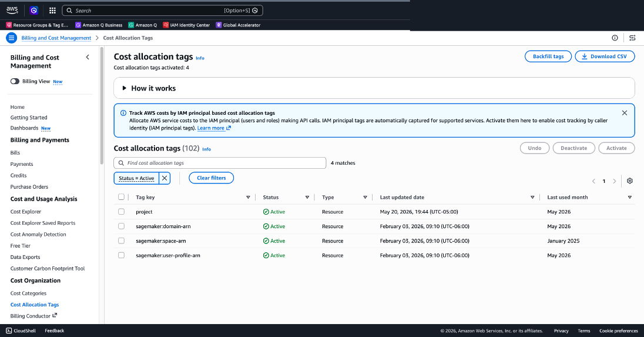644x337 pixels.
Task: Open Cost Explorer in the sidebar
Action: (x=26, y=212)
